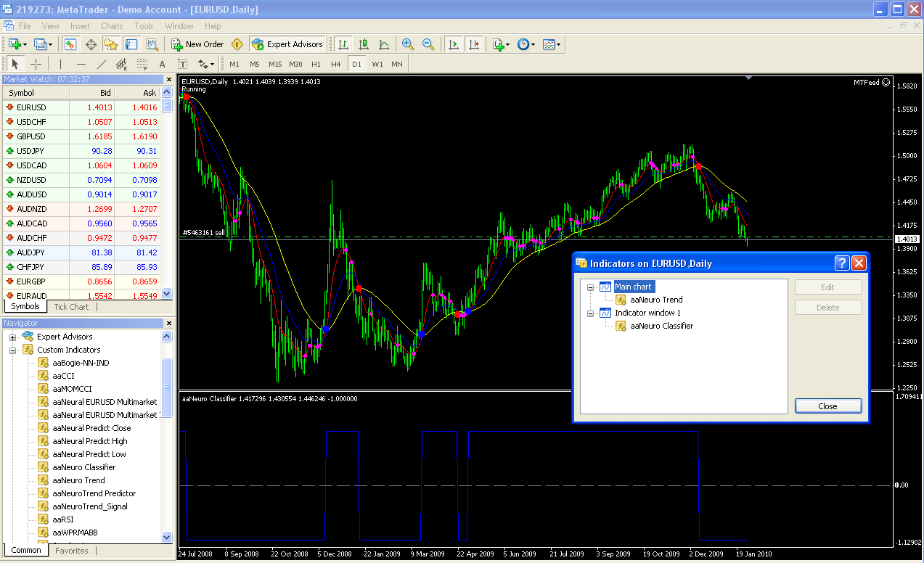Image resolution: width=924 pixels, height=563 pixels.
Task: Switch chart to Bar Chart icon
Action: tap(342, 44)
